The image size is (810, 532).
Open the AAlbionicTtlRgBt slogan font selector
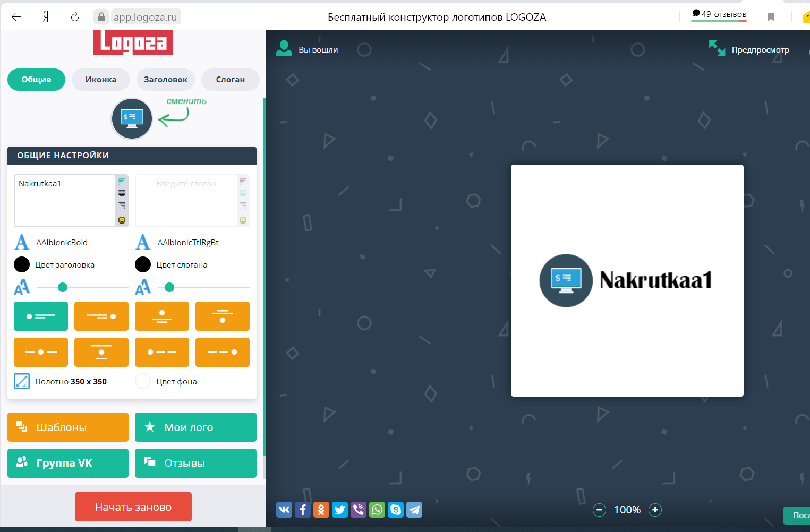187,243
